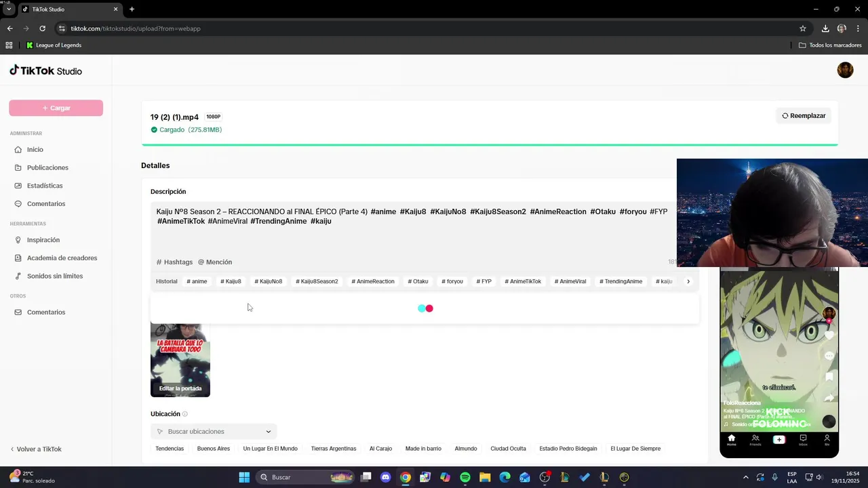868x488 pixels.
Task: Select the #anime hashtag chip
Action: click(197, 281)
